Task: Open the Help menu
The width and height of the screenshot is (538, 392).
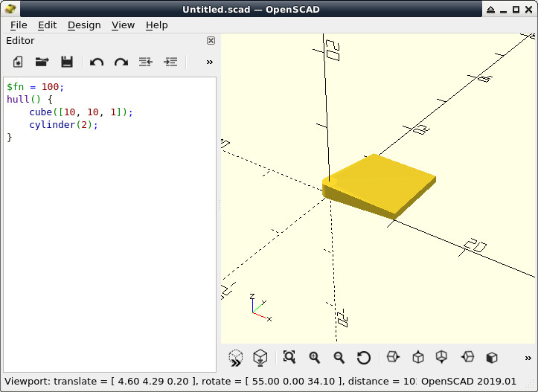Action: coord(157,25)
